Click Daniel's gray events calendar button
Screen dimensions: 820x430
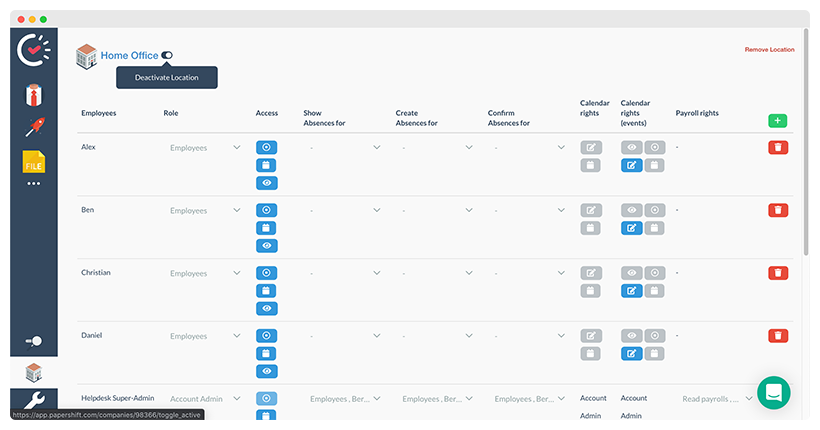654,354
